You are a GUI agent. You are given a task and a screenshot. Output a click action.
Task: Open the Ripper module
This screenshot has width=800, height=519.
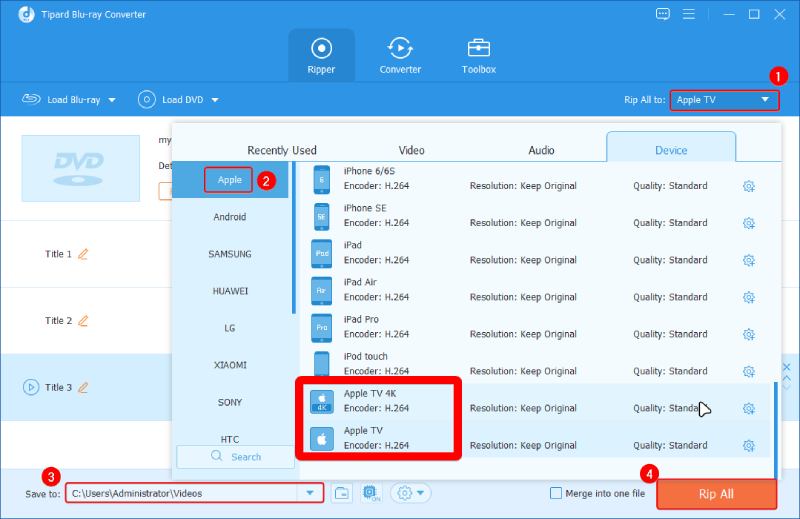pyautogui.click(x=321, y=56)
